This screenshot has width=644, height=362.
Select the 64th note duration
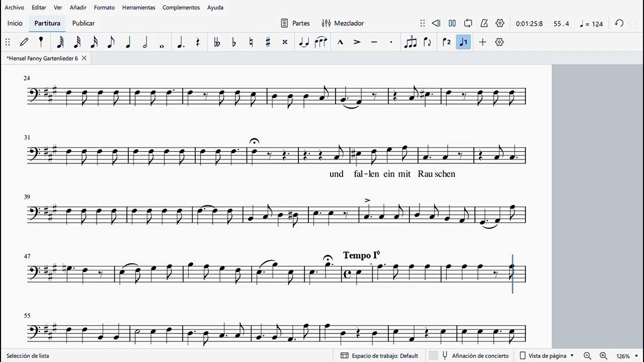(x=60, y=42)
